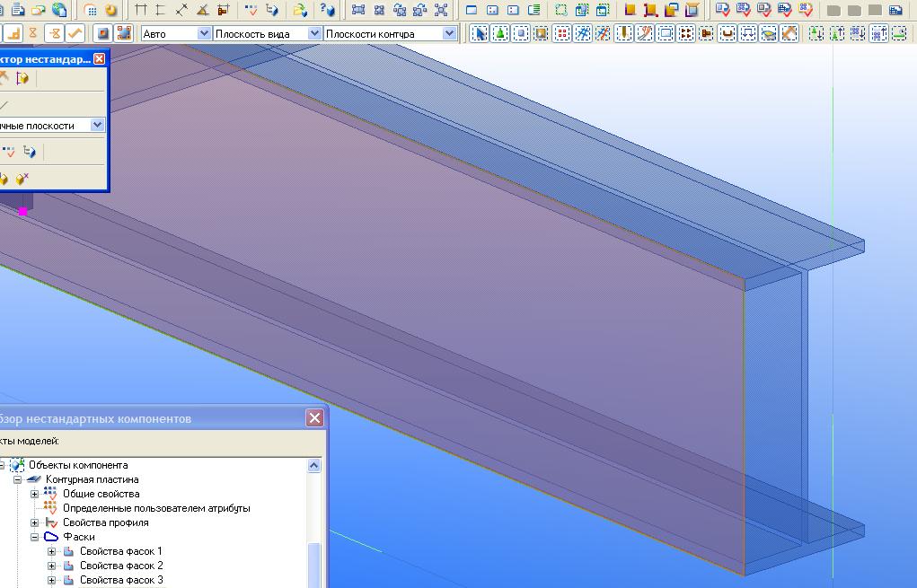Select the arrow pointer selection tool
The height and width of the screenshot is (588, 917).
click(x=478, y=33)
